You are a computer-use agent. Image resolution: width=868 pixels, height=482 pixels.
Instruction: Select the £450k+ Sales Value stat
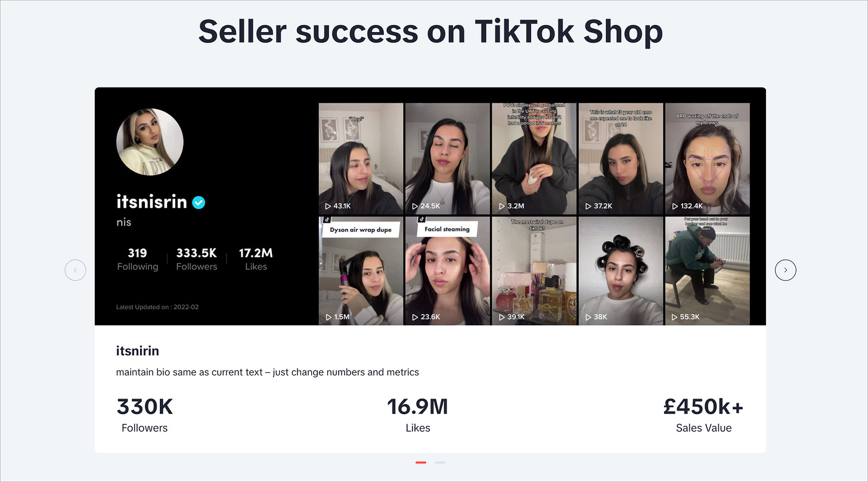pos(703,415)
